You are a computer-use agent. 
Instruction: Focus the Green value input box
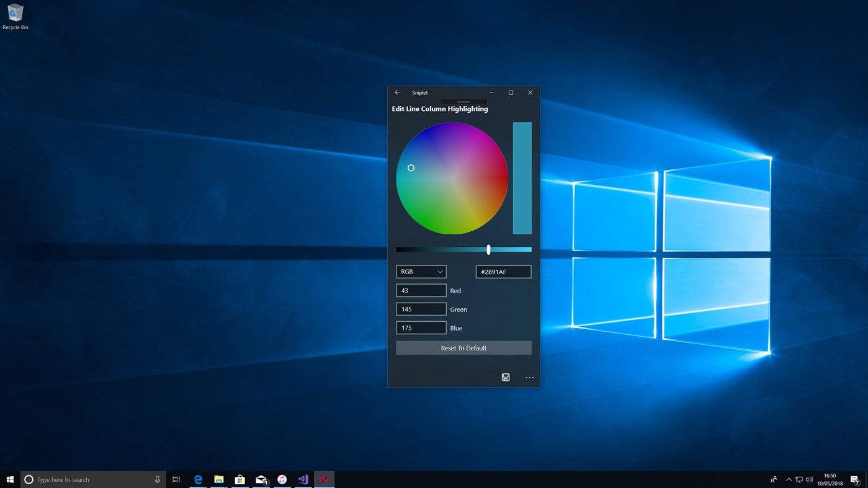pyautogui.click(x=421, y=309)
